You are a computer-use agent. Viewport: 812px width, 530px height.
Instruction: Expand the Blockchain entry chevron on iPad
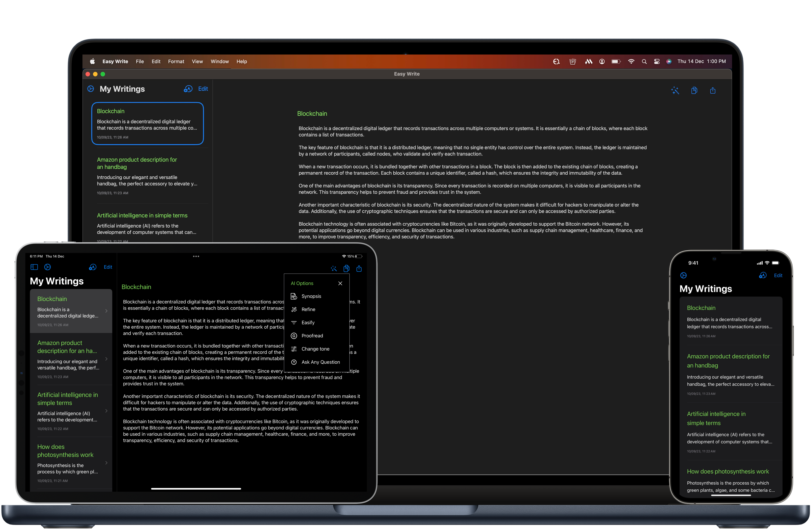[x=106, y=311]
